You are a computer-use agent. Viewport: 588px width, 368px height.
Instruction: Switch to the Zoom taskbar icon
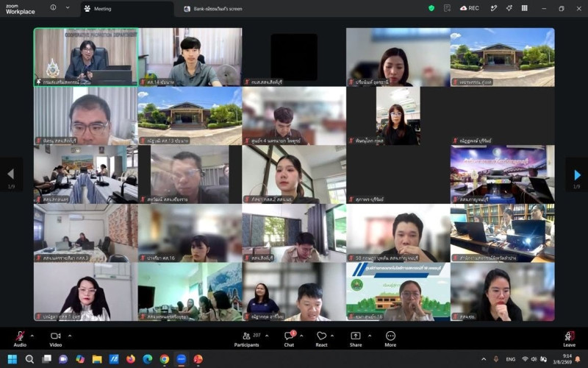pos(181,359)
